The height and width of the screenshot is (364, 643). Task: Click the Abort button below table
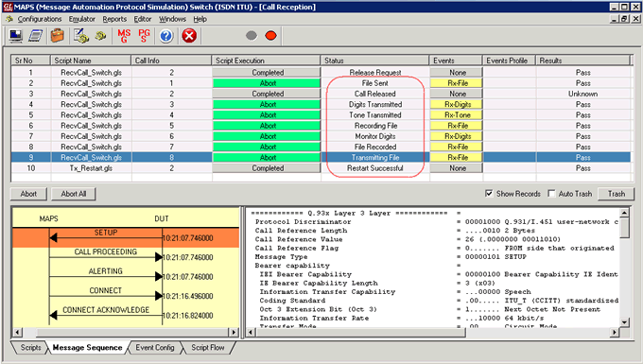tap(28, 194)
